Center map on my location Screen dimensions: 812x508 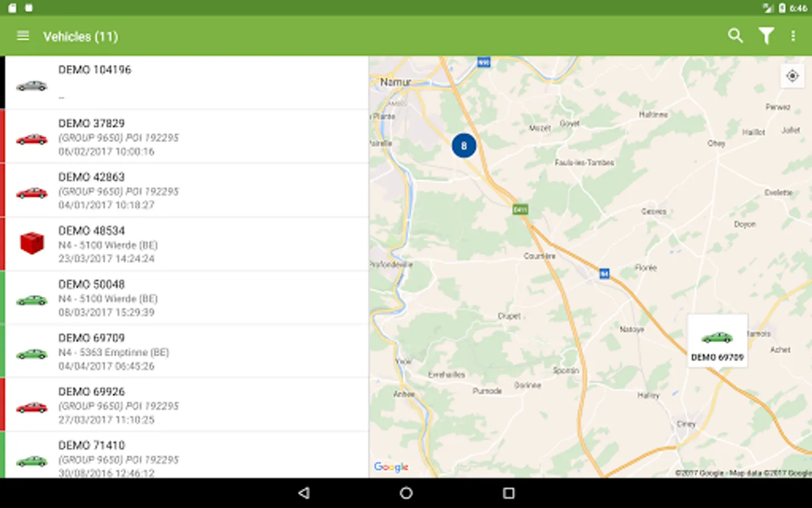[792, 76]
